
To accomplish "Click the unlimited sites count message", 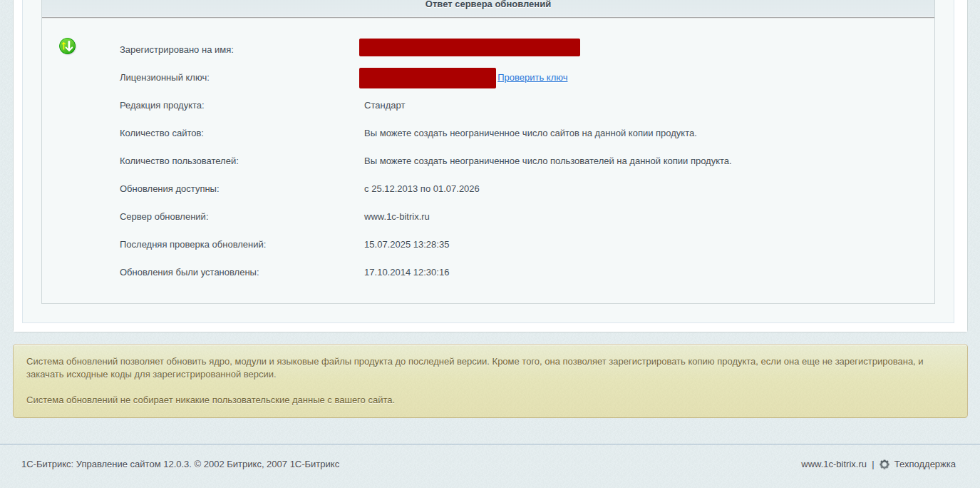I will pyautogui.click(x=530, y=133).
